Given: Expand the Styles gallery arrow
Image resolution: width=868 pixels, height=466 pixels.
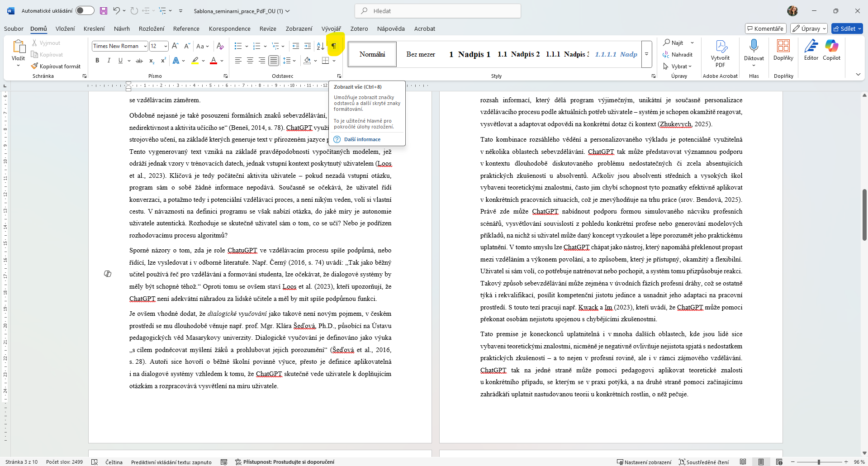Looking at the screenshot, I should [x=647, y=54].
